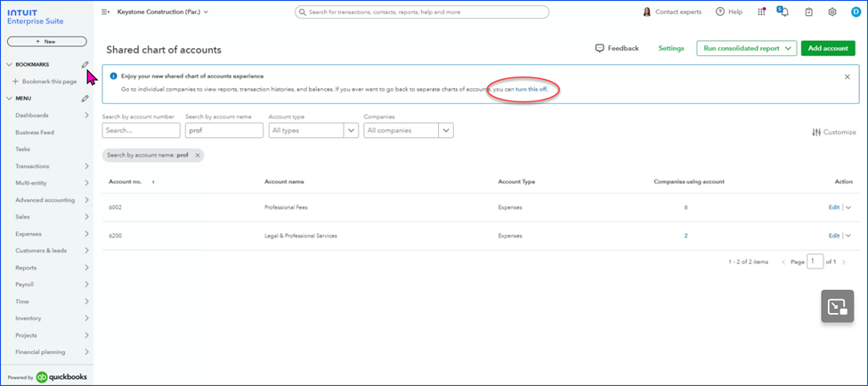868x386 pixels.
Task: Open Inventory in the menu
Action: coord(28,318)
